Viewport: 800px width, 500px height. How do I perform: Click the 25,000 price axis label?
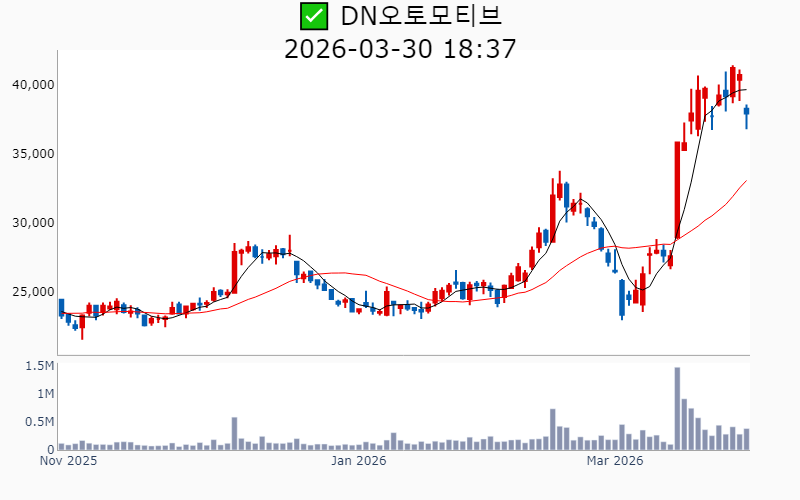(x=30, y=292)
